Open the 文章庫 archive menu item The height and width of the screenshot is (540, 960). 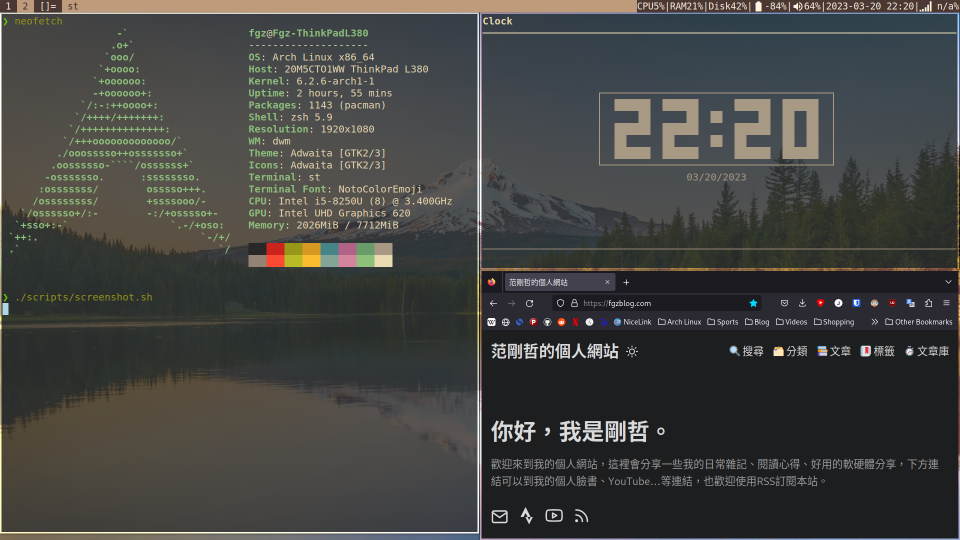tap(927, 351)
